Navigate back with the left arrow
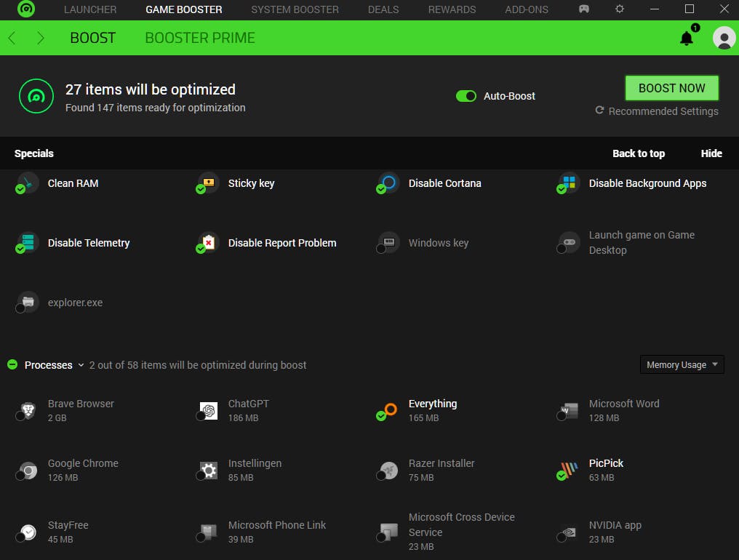This screenshot has height=560, width=739. point(12,38)
